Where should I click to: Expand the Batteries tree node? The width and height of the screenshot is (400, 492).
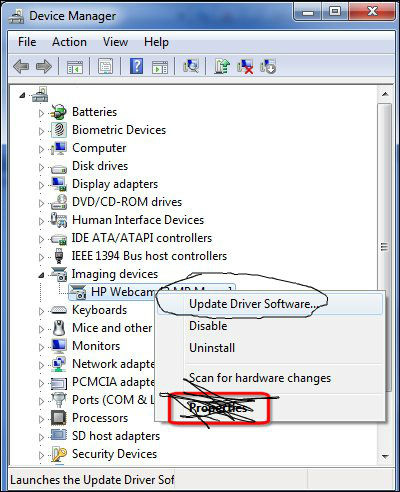point(41,113)
